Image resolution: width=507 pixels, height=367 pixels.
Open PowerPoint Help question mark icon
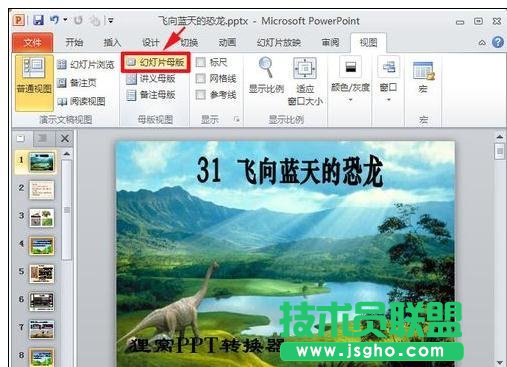click(498, 42)
